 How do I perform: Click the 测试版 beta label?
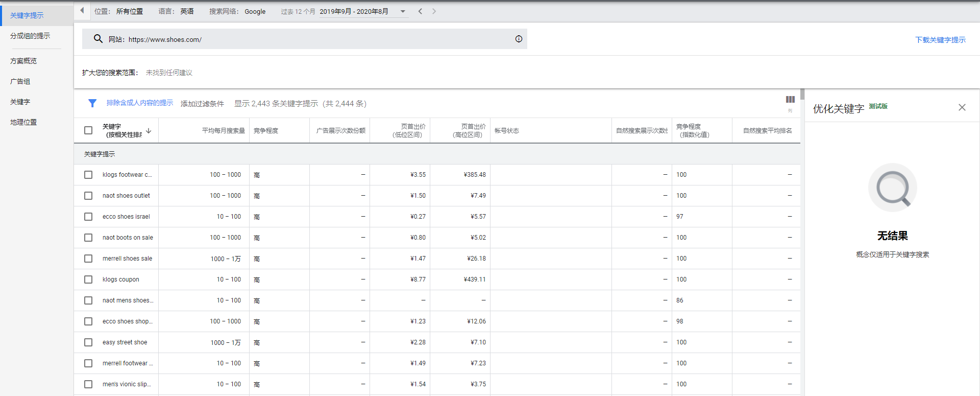[x=878, y=106]
